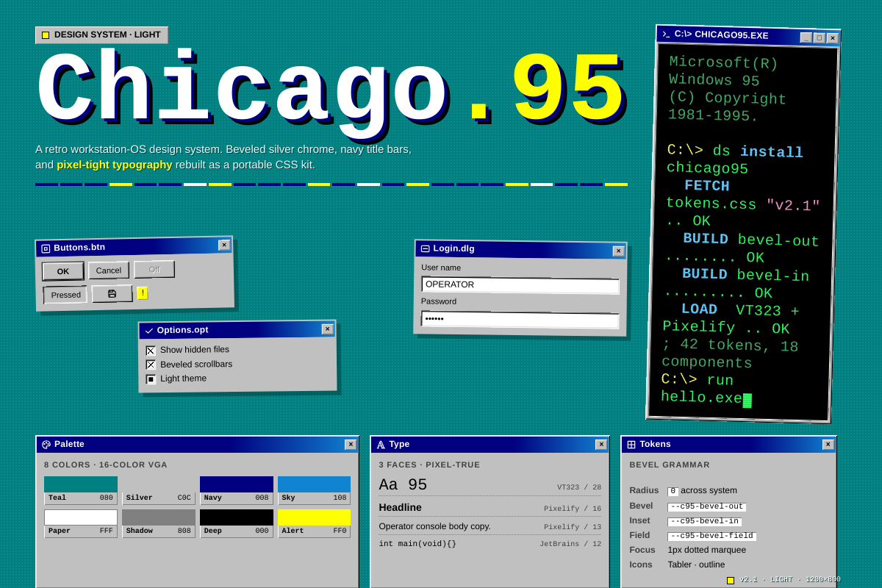This screenshot has width=882, height=588.
Task: Toggle Show hidden files checkbox
Action: click(x=151, y=351)
